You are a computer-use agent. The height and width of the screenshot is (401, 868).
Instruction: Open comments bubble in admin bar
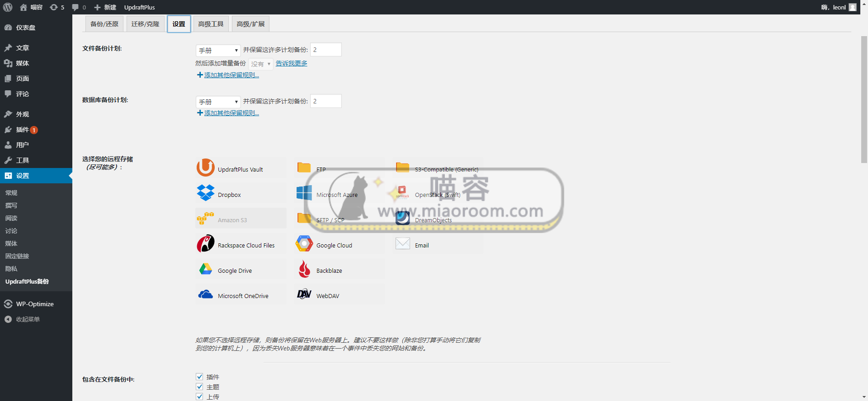coord(79,7)
